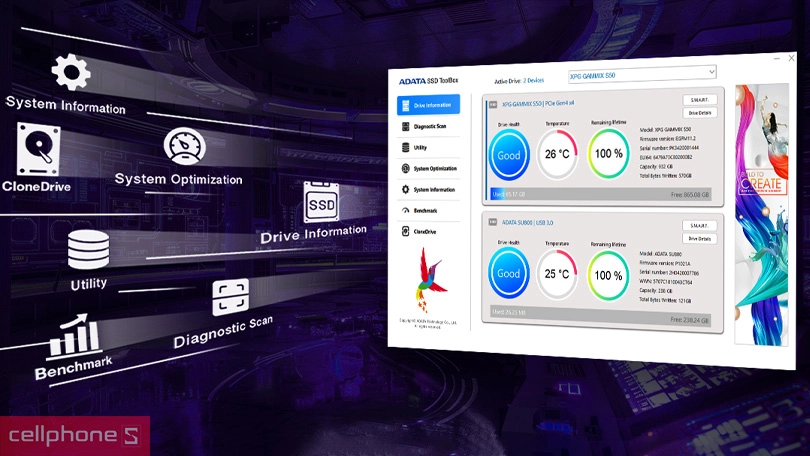Click the large CloneDrive hard disk graphic
The image size is (810, 456).
click(x=38, y=149)
